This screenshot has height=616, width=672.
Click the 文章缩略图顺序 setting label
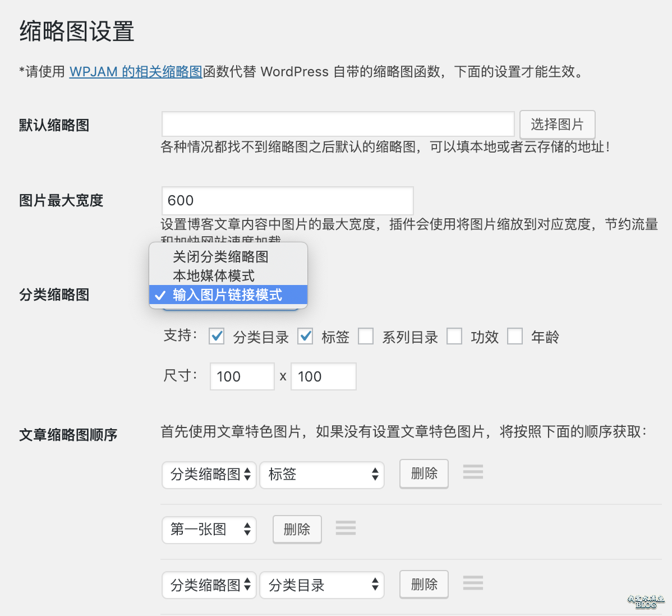coord(68,435)
